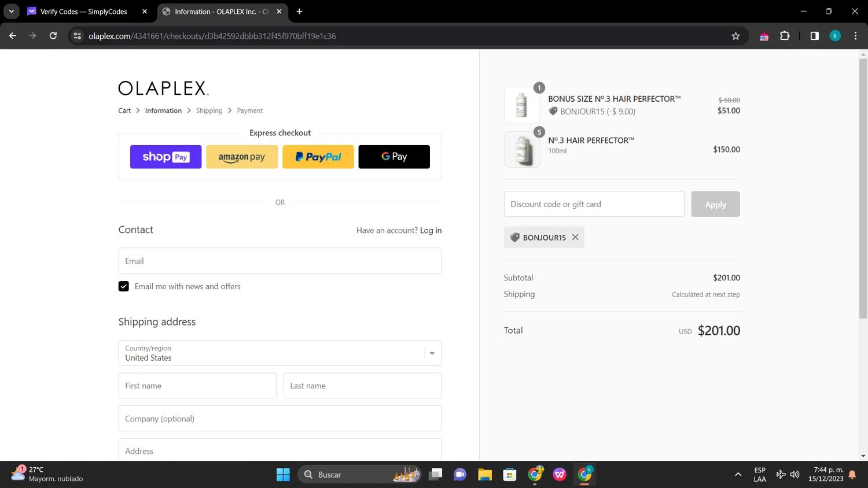Focus the Address field
This screenshot has height=488, width=868.
(x=280, y=450)
